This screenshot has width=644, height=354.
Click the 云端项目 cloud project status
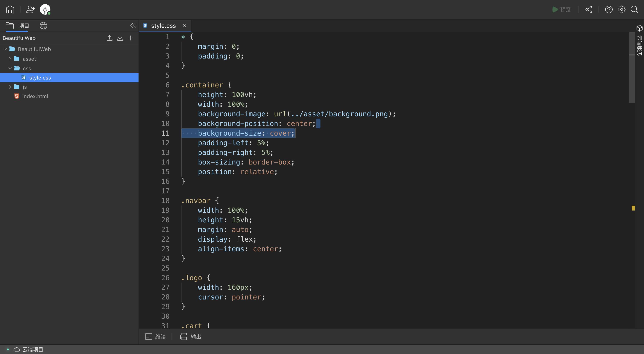pyautogui.click(x=28, y=349)
